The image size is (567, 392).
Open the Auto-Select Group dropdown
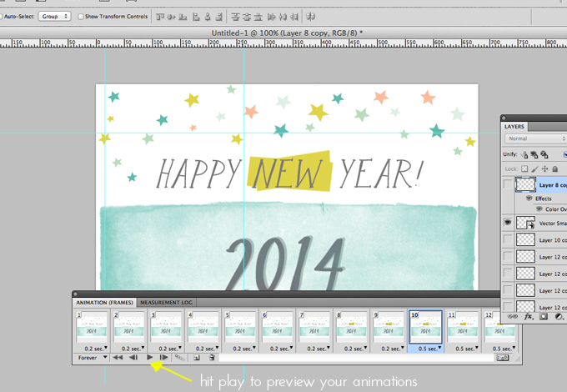pyautogui.click(x=54, y=17)
